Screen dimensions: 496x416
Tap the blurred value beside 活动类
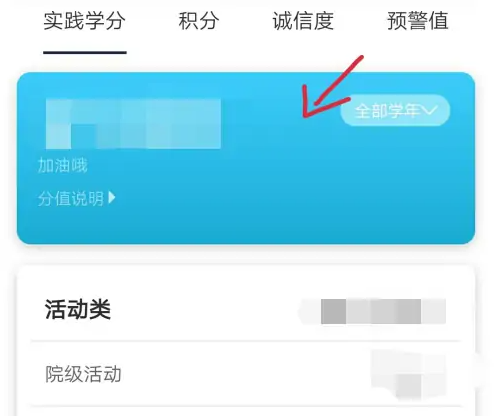point(372,311)
